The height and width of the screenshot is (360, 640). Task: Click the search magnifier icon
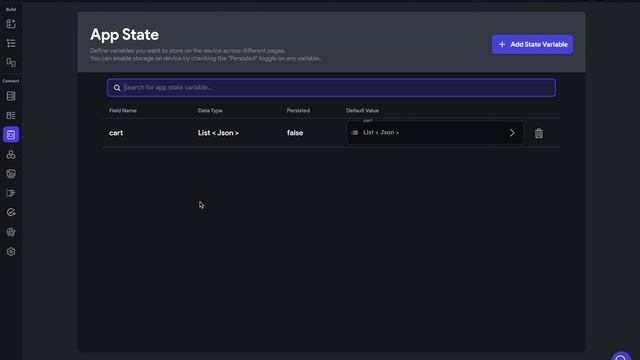point(117,88)
